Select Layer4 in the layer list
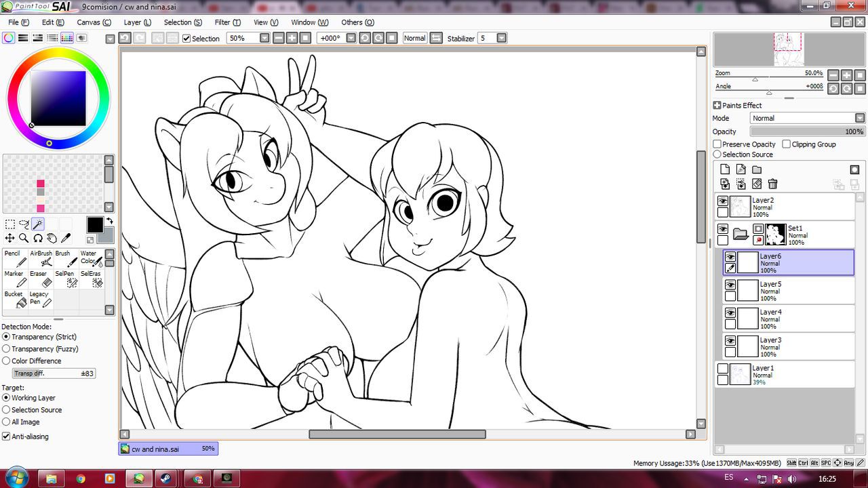 tap(789, 319)
